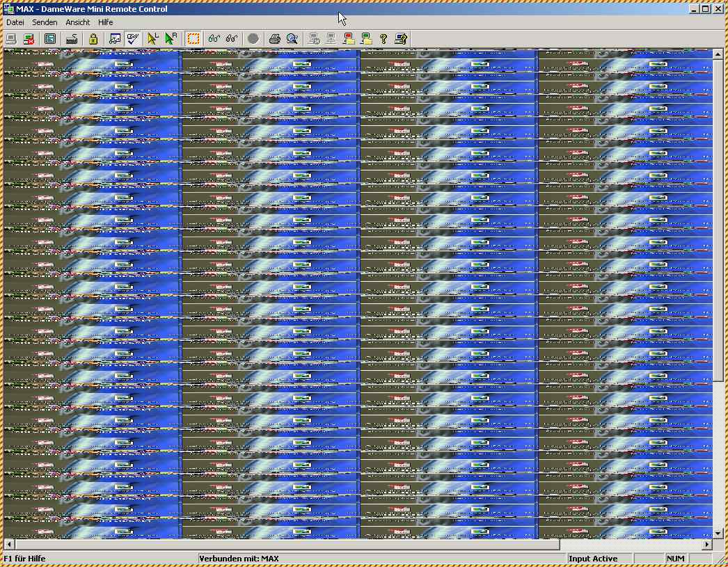Viewport: 728px width, 567px height.
Task: Click 'Input Active' status bar entry
Action: point(593,559)
